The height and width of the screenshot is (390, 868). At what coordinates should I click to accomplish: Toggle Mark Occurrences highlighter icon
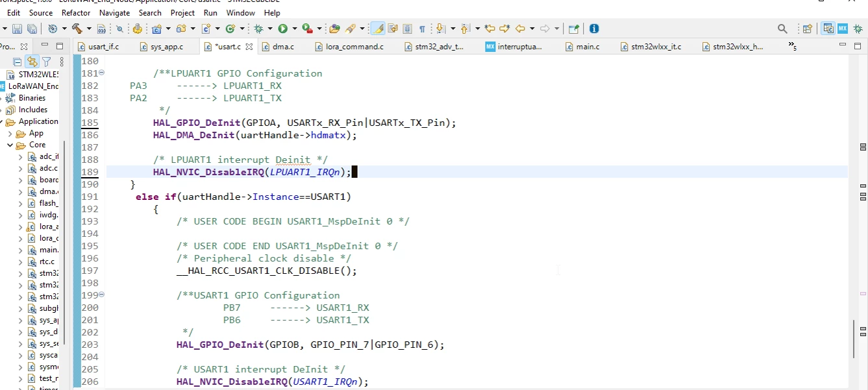click(377, 29)
